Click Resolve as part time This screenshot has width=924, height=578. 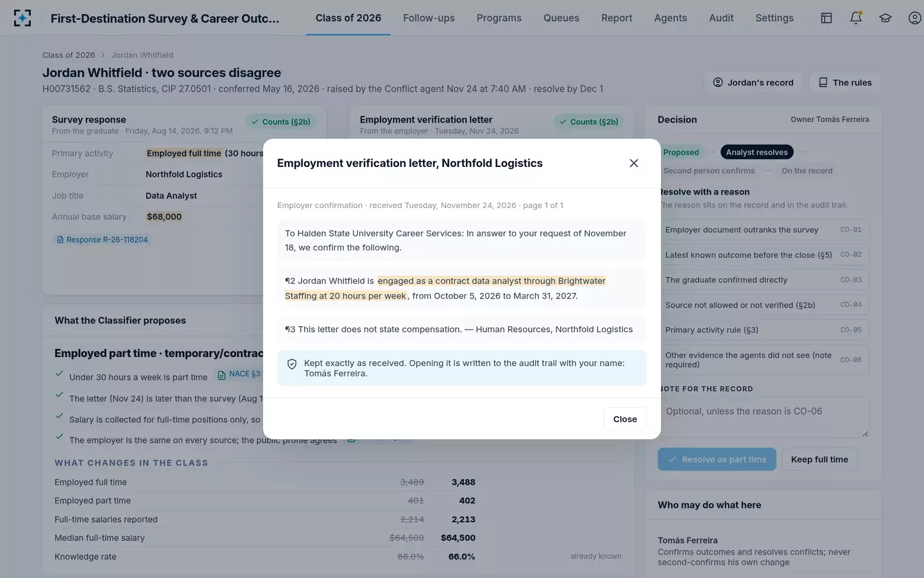[717, 459]
